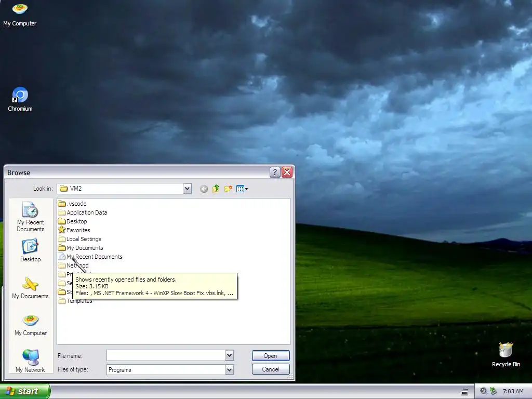The height and width of the screenshot is (399, 532).
Task: Select the Chromium desktop shortcut
Action: coord(20,99)
